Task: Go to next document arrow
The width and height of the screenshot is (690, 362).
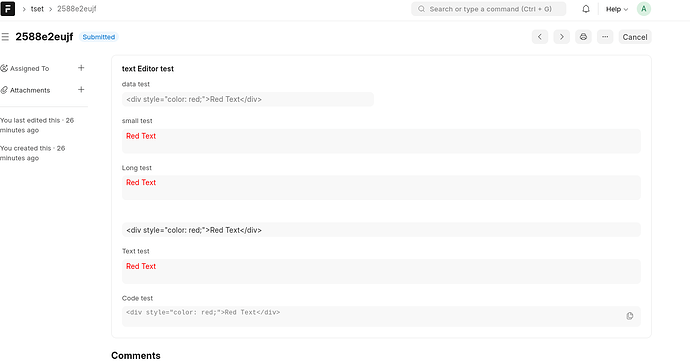Action: coord(562,37)
